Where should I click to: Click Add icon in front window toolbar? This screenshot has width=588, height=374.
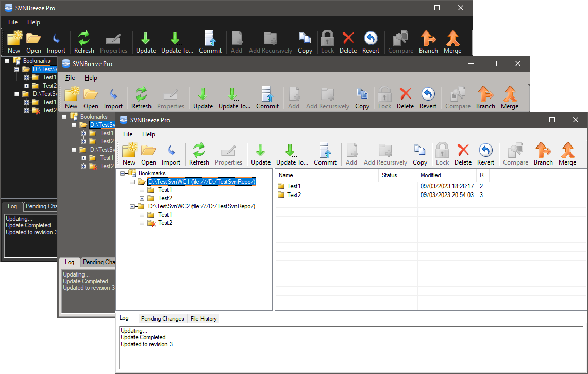pyautogui.click(x=351, y=154)
